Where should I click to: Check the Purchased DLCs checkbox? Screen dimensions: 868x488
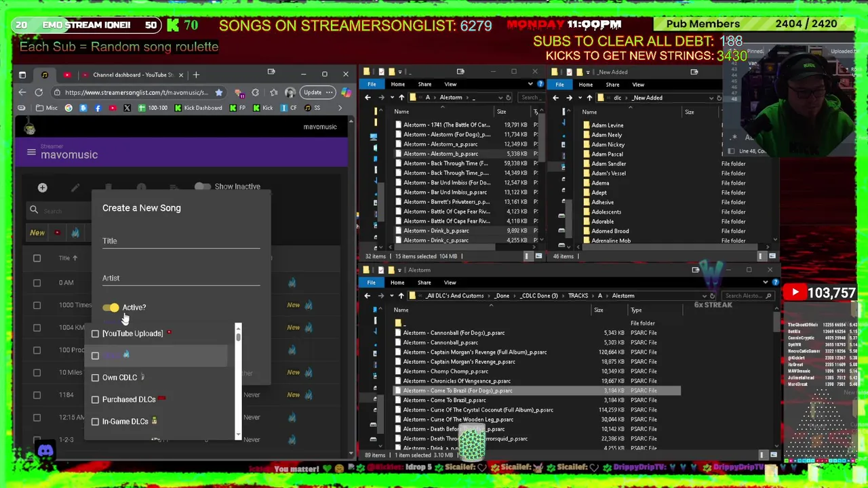click(x=95, y=399)
